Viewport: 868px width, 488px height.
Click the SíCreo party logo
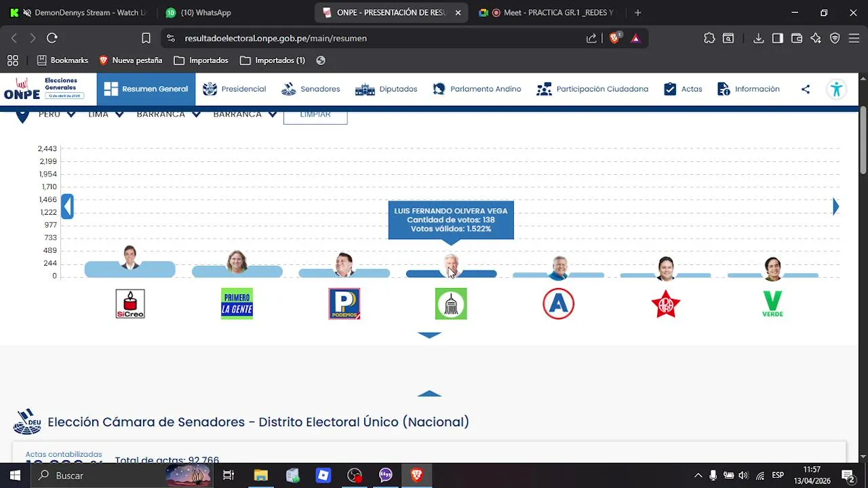tap(130, 304)
